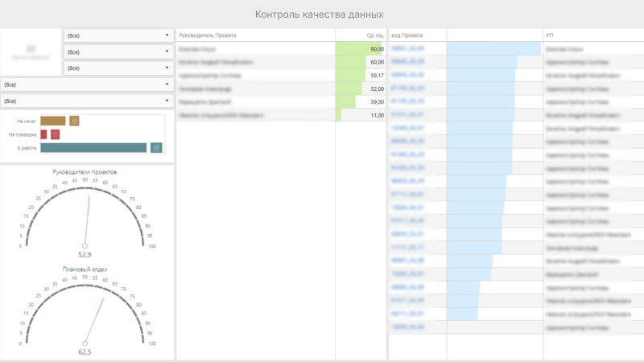
Task: Expand the fourth wide (Все) filter
Action: [x=87, y=84]
